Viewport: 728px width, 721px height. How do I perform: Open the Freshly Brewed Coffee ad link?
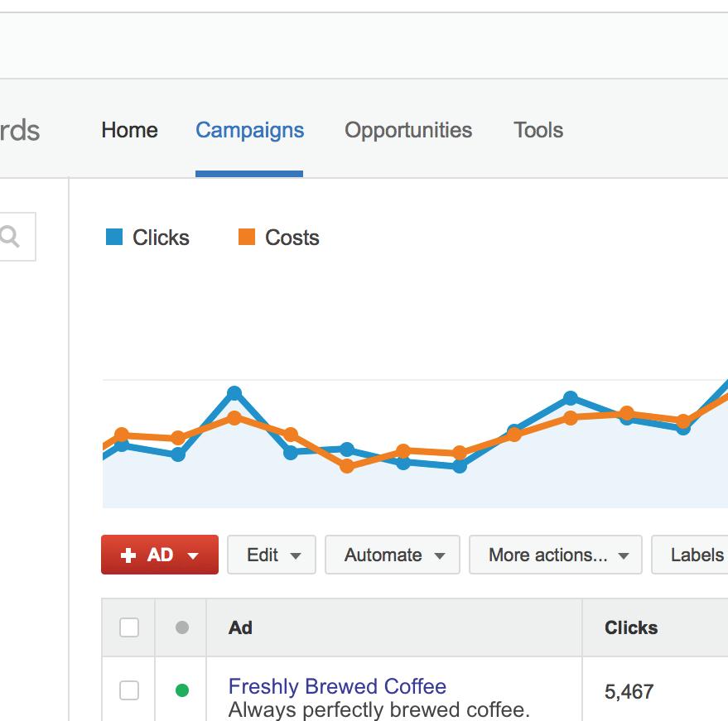(338, 686)
